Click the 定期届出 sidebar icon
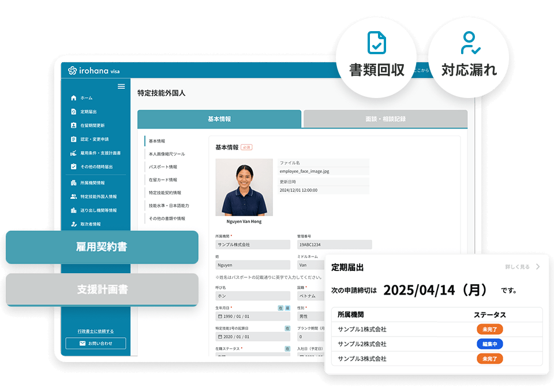The width and height of the screenshot is (554, 392). coord(73,111)
